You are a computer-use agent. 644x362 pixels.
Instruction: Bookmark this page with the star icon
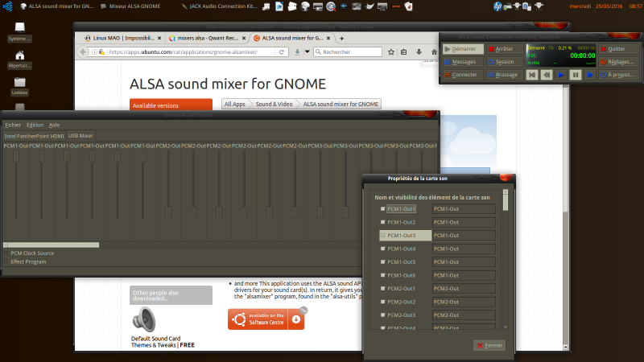coord(391,52)
